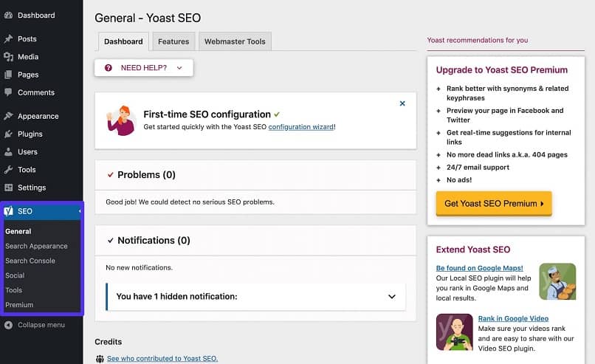595x364 pixels.
Task: Switch to the Features tab
Action: click(173, 41)
